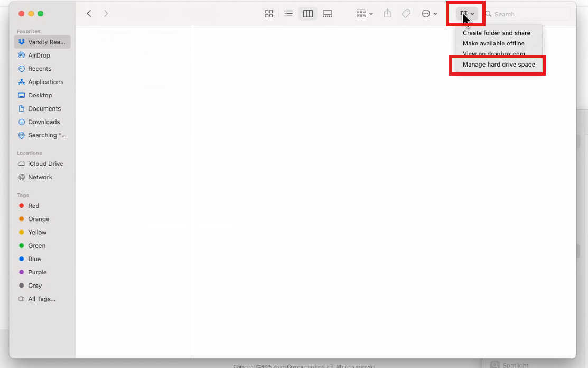
Task: Switch to list view
Action: [288, 14]
